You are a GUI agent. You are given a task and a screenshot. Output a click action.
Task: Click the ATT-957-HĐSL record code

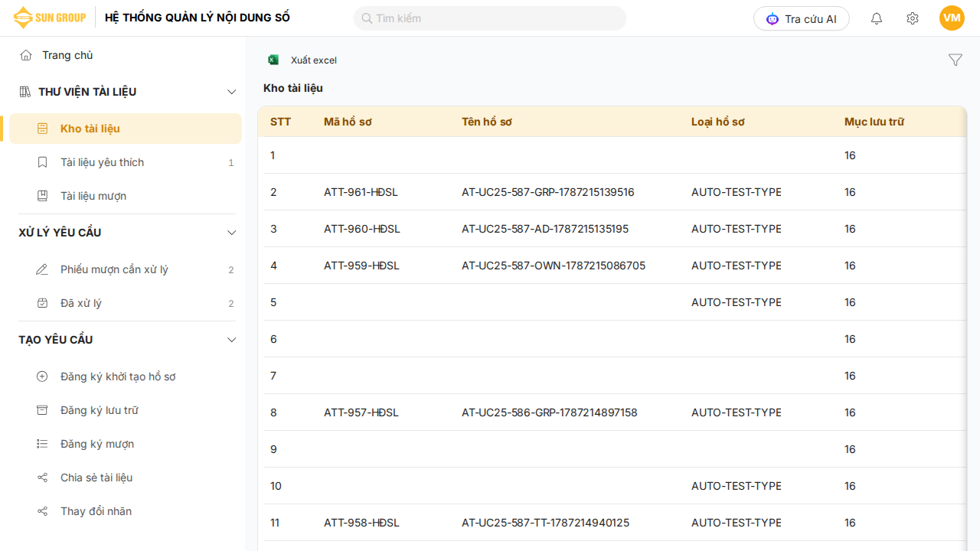tap(361, 412)
